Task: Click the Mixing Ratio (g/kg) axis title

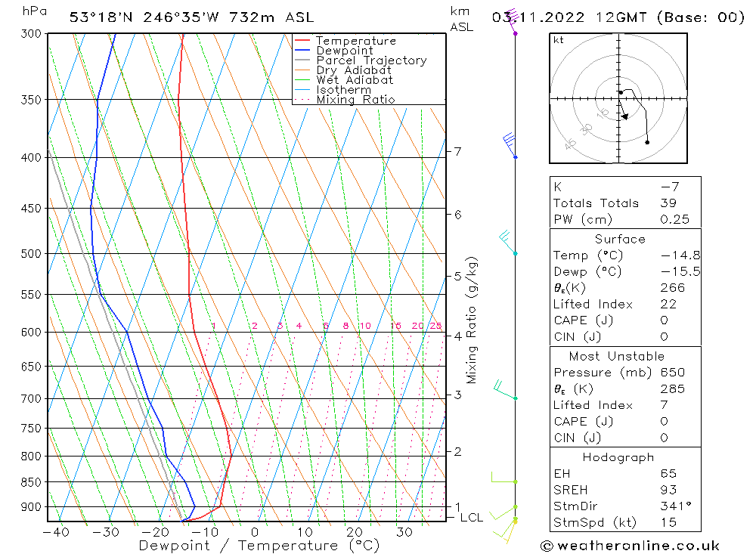Action: pos(471,320)
